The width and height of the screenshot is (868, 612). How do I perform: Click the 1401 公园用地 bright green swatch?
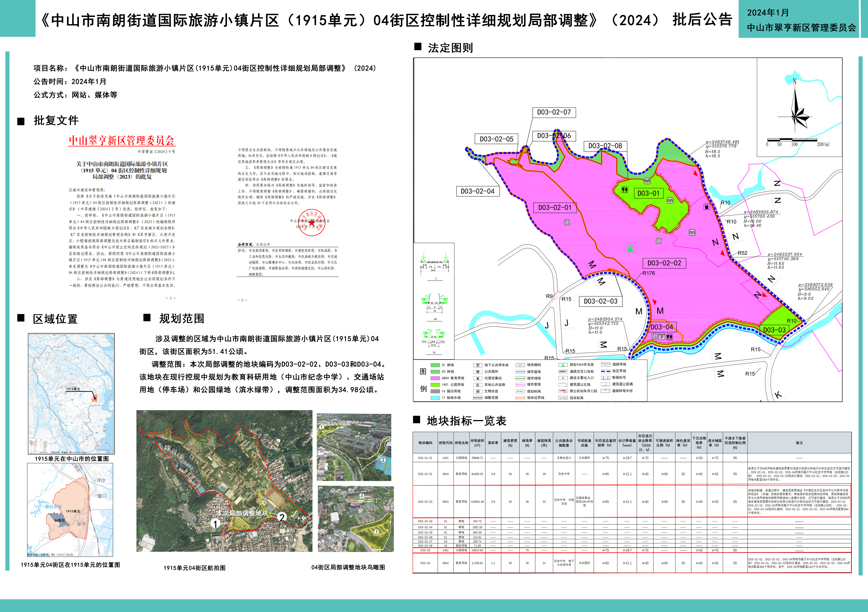(x=435, y=385)
